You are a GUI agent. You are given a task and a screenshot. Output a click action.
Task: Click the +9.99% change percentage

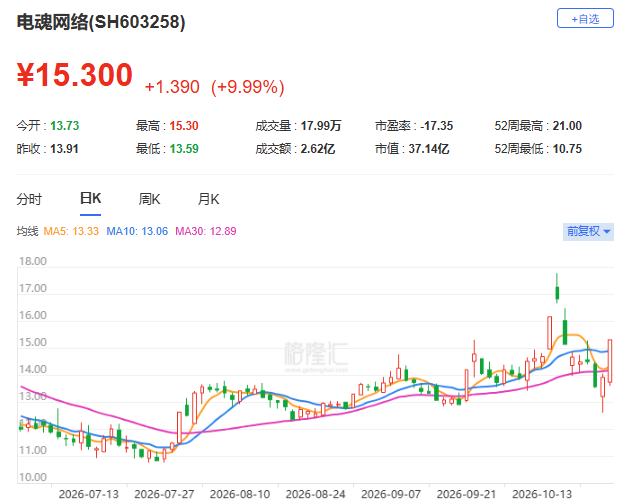coord(248,87)
